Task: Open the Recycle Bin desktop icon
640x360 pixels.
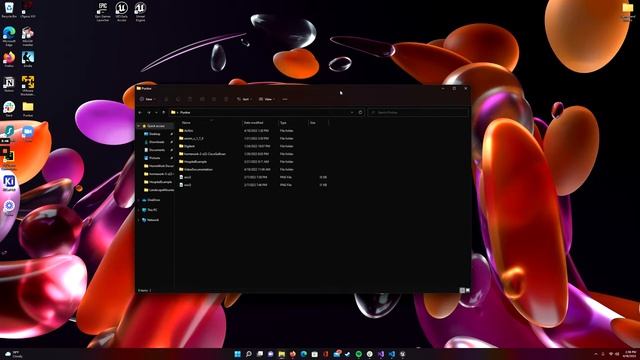Action: coord(9,10)
